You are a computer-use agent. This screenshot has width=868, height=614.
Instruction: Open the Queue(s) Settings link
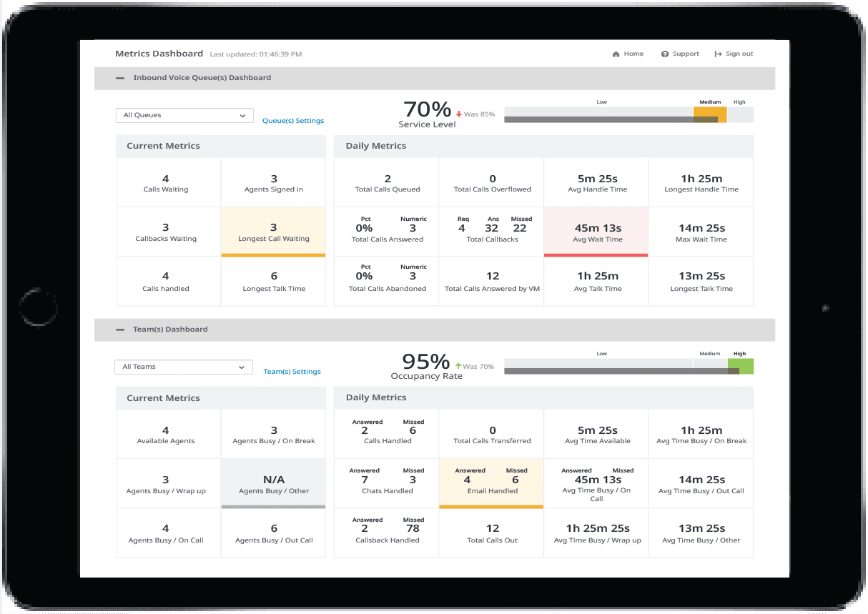pos(293,121)
